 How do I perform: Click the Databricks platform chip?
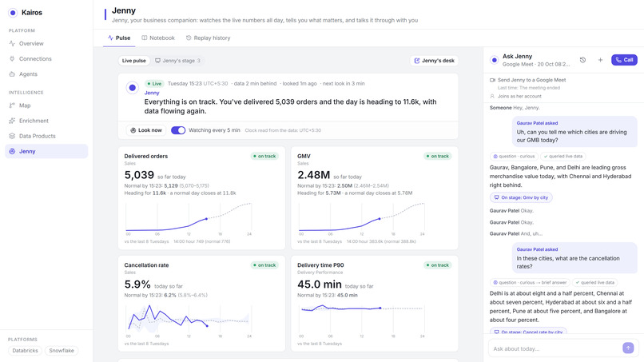(25, 351)
